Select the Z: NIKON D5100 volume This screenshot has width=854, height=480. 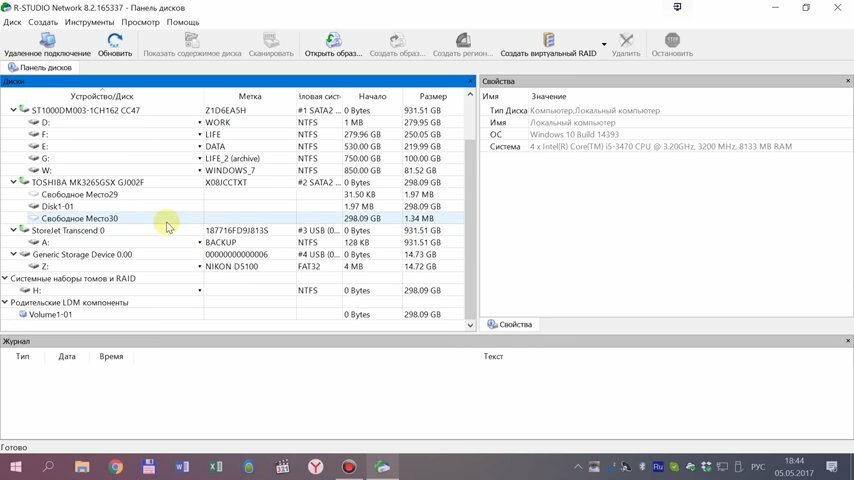pos(233,266)
